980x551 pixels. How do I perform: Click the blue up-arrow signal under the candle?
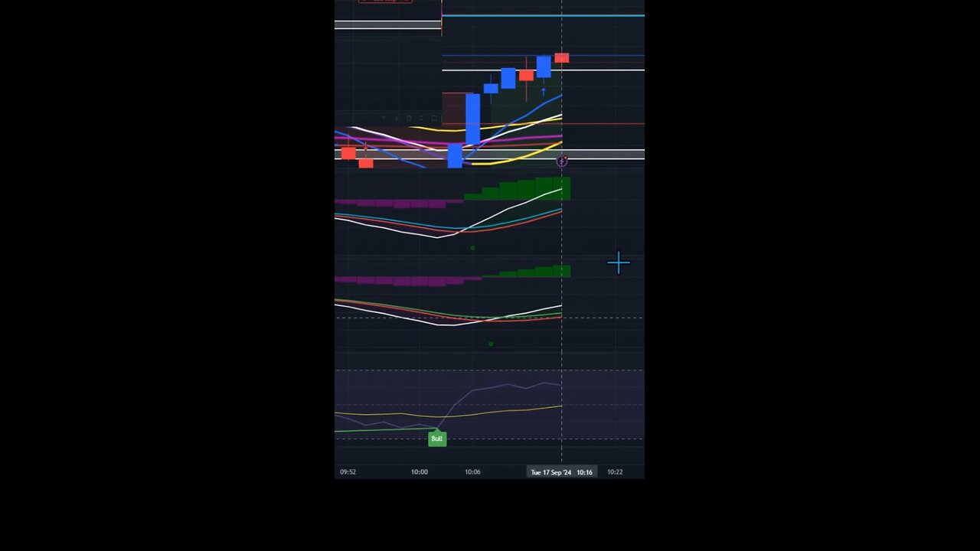tap(544, 92)
